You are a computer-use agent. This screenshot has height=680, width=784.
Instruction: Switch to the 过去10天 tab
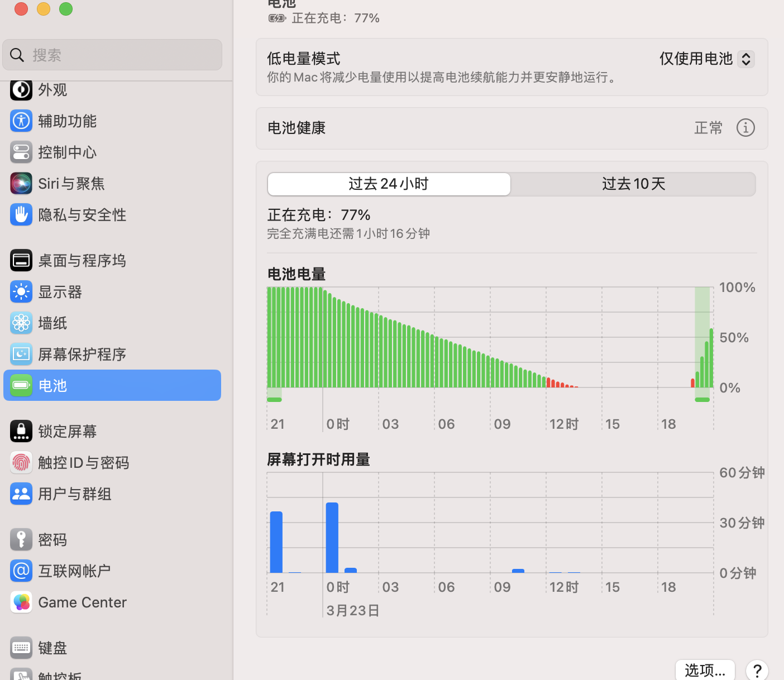click(x=633, y=184)
